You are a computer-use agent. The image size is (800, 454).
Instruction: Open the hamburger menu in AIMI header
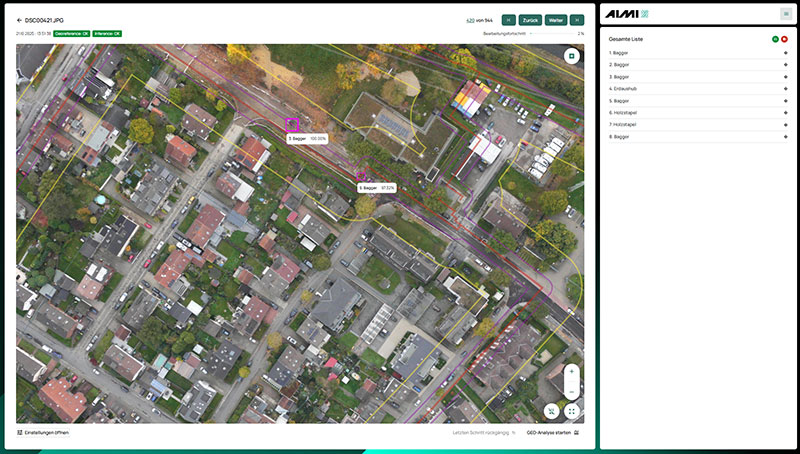(x=785, y=13)
